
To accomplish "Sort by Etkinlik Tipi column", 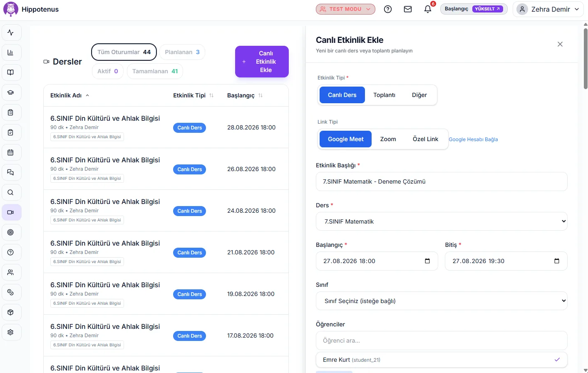I will 193,95.
